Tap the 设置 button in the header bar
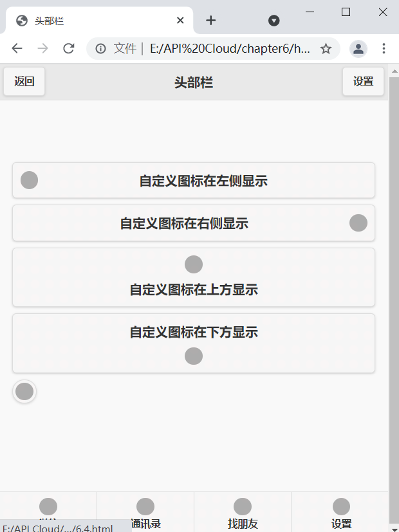The height and width of the screenshot is (532, 399). pos(363,81)
